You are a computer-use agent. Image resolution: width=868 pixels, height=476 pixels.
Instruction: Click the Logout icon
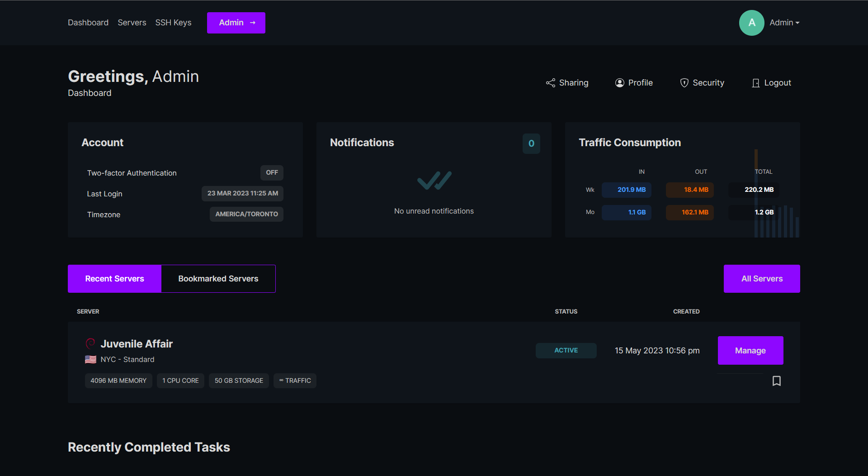755,83
